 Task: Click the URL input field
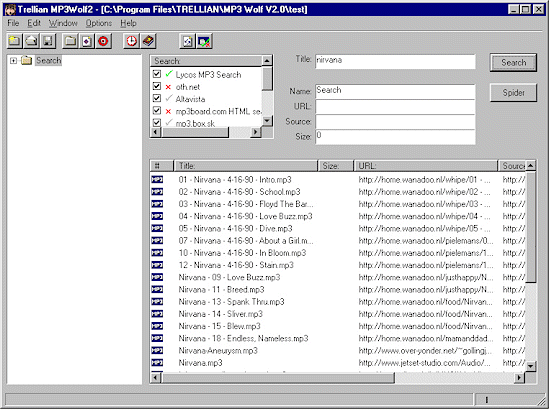click(x=395, y=107)
